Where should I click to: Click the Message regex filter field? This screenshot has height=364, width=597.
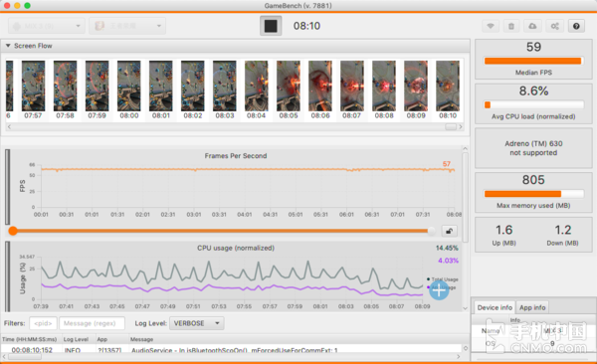coord(92,323)
